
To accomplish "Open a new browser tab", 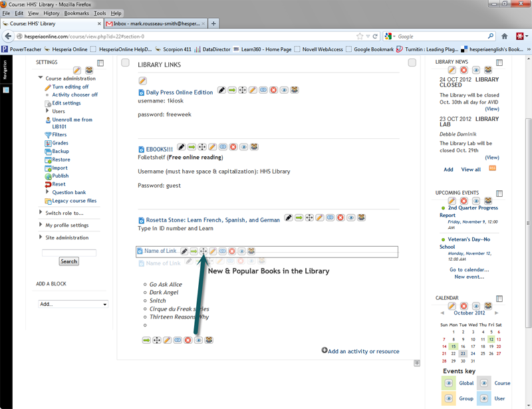I will click(213, 23).
